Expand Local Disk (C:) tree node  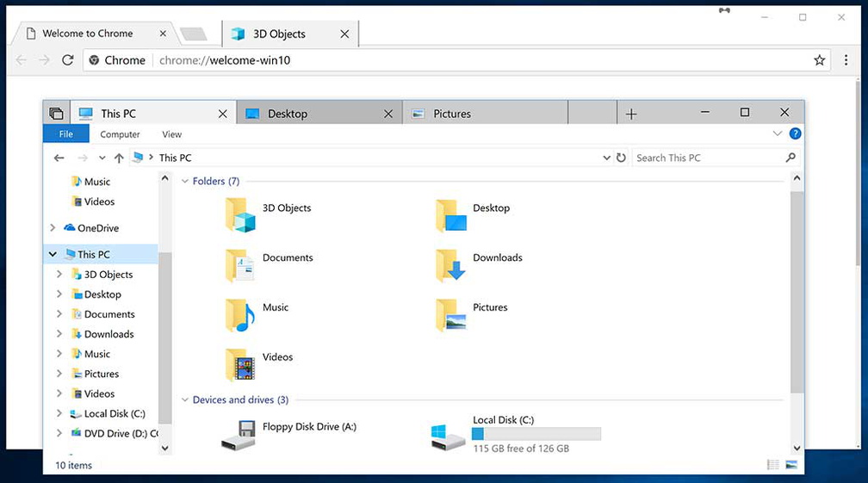tap(59, 413)
